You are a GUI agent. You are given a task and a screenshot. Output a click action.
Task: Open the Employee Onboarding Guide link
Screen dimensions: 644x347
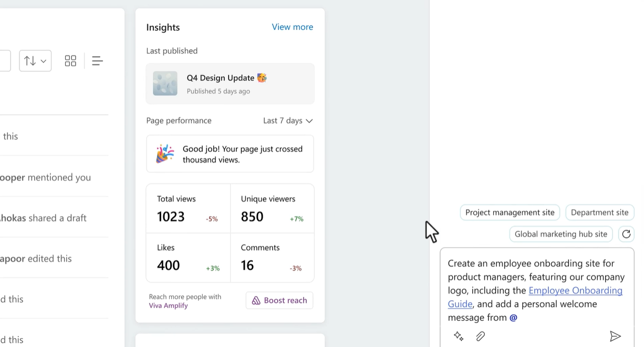(x=575, y=291)
